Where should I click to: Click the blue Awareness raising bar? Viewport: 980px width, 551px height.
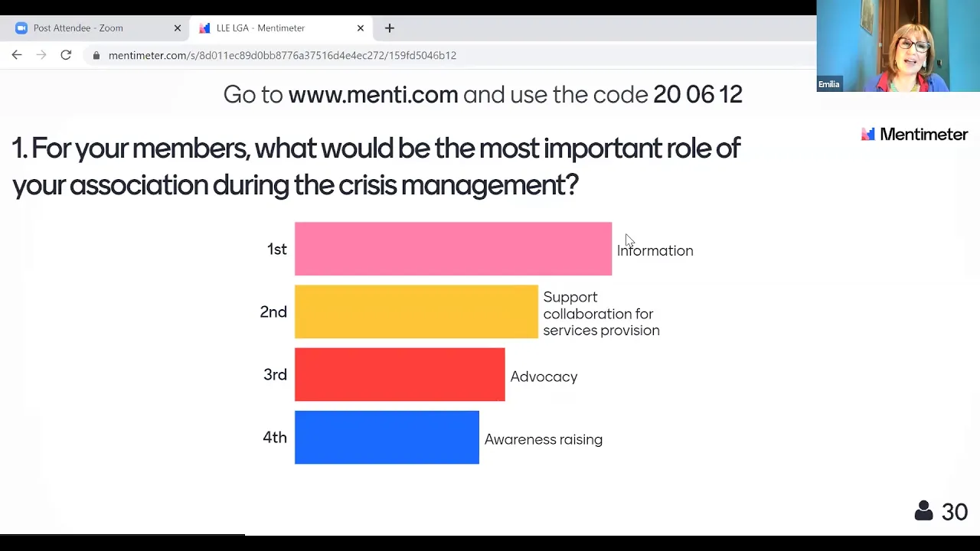coord(387,437)
